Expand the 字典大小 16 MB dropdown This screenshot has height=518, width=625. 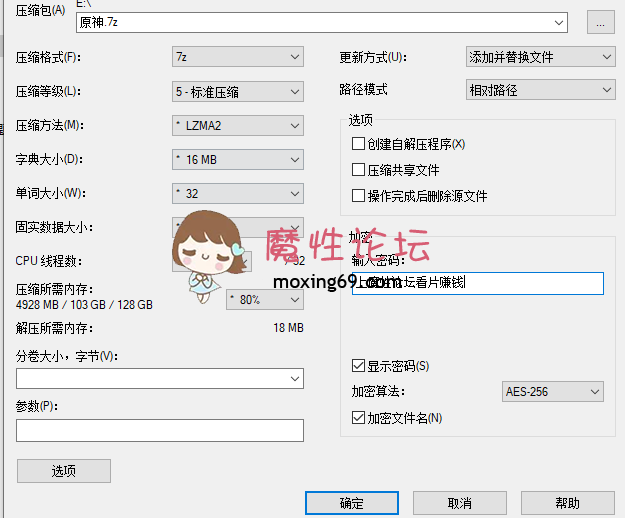(237, 159)
